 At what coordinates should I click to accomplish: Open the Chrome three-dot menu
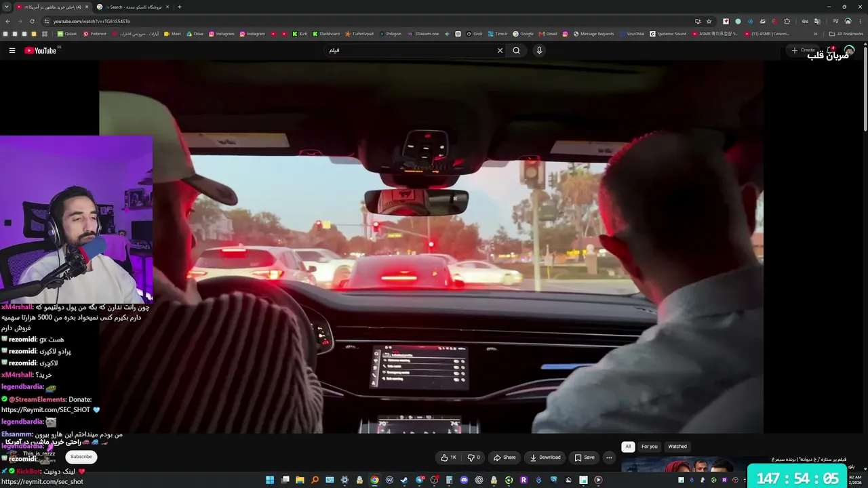click(x=860, y=21)
